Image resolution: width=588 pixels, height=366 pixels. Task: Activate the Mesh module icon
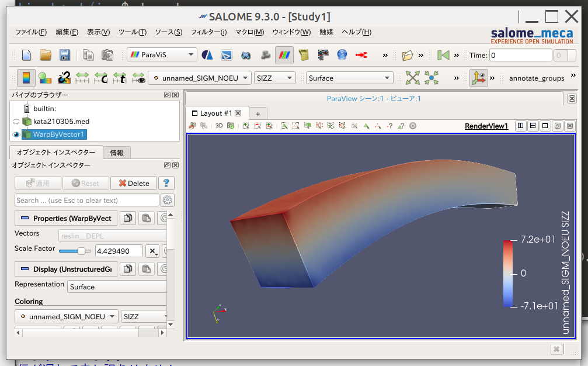coord(246,55)
